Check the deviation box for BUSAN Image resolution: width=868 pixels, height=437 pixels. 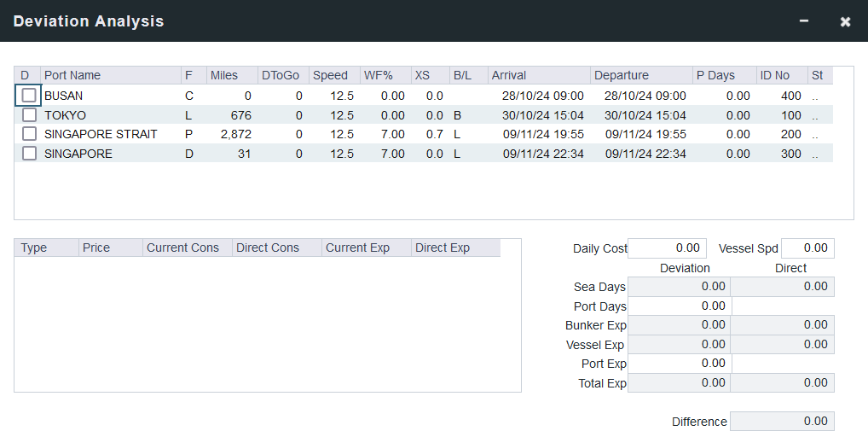pos(29,96)
